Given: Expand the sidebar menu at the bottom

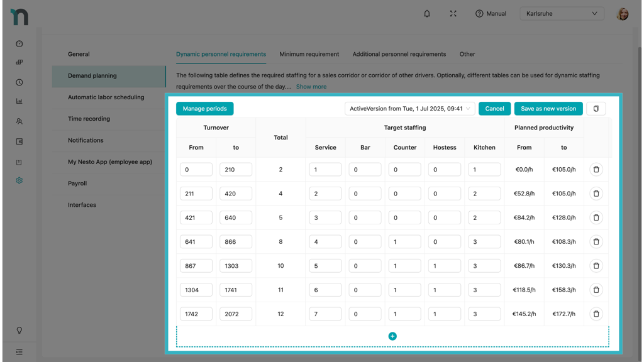Looking at the screenshot, I should [19, 352].
